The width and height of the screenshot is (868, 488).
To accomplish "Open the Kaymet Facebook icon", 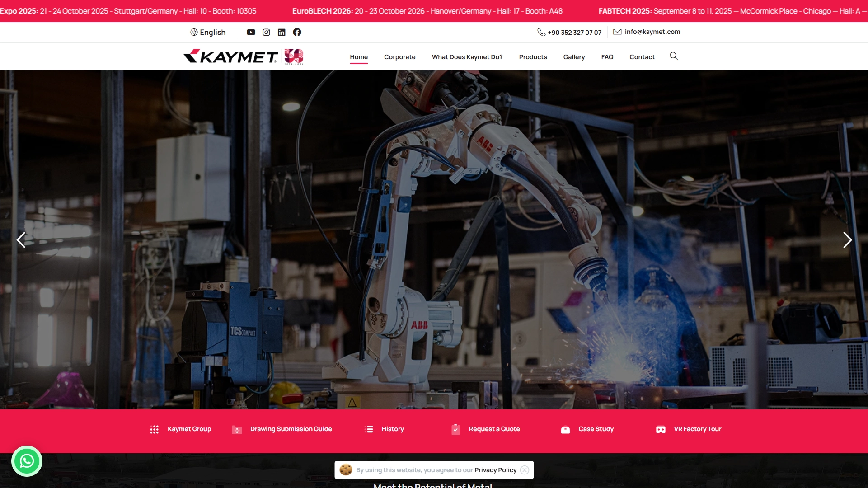I will coord(297,32).
